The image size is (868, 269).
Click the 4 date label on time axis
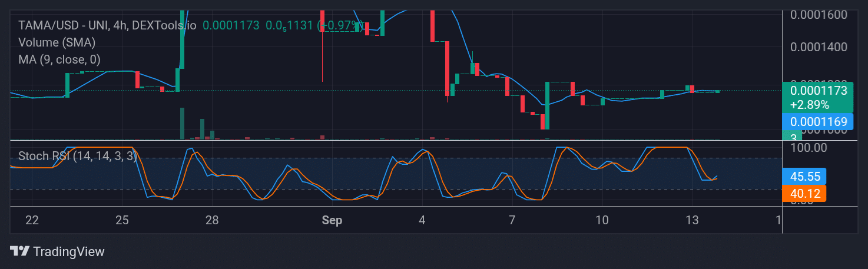click(x=422, y=220)
